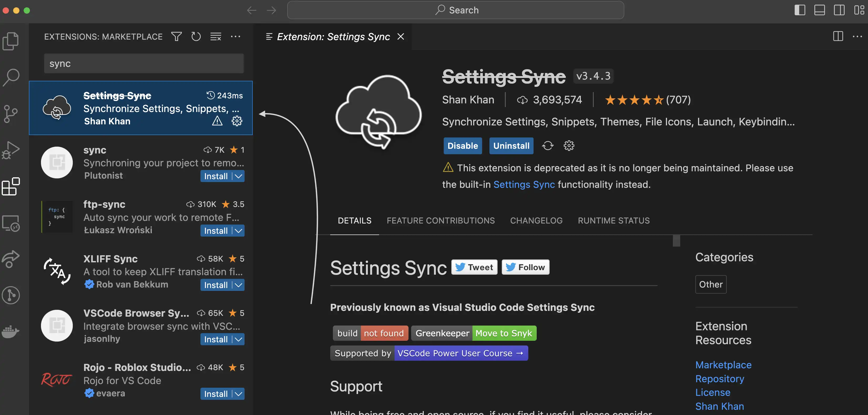Image resolution: width=868 pixels, height=415 pixels.
Task: Open the Run and Debug view
Action: pos(11,150)
